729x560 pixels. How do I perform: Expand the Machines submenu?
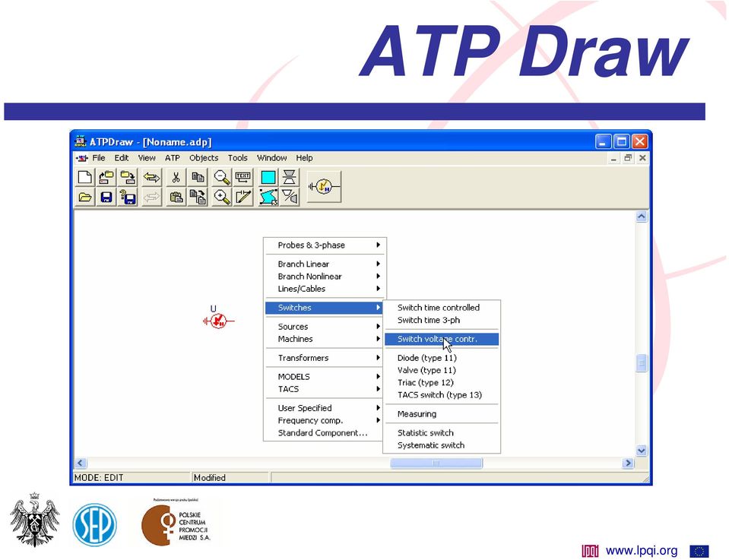[325, 339]
